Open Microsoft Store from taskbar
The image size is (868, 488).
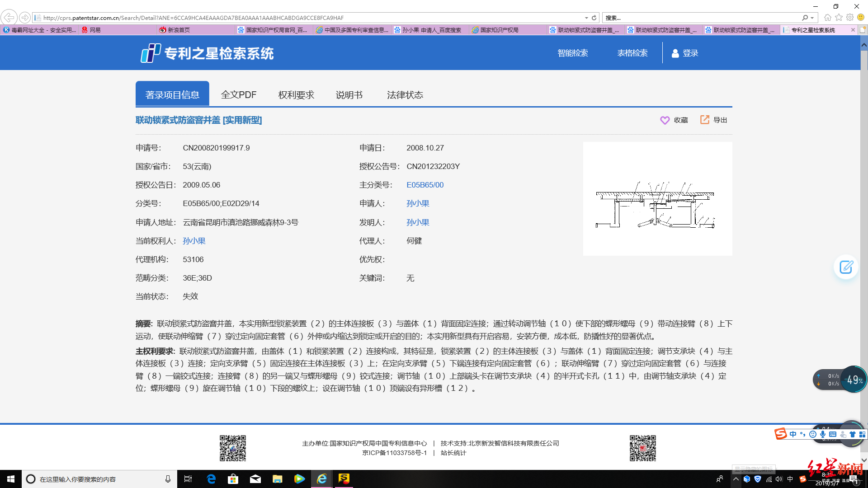(233, 479)
